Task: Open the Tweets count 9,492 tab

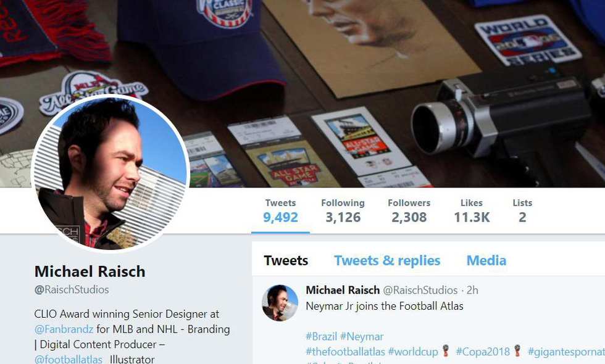Action: (x=280, y=211)
